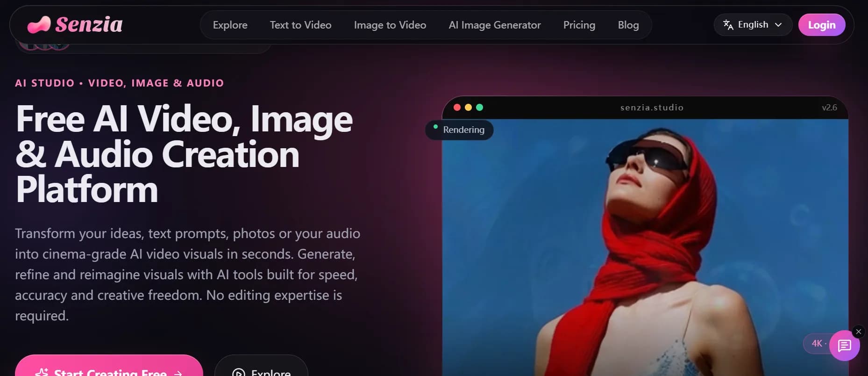Go to Text to Video page

coord(300,25)
